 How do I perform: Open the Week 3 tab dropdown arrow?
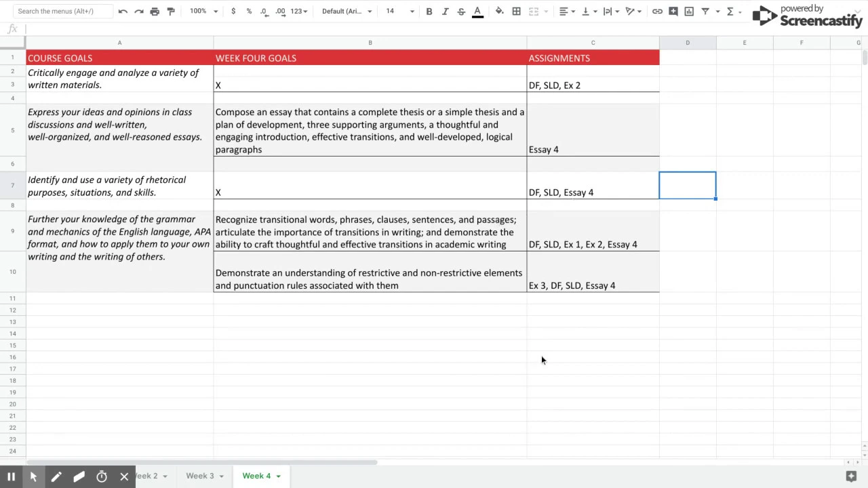click(222, 476)
